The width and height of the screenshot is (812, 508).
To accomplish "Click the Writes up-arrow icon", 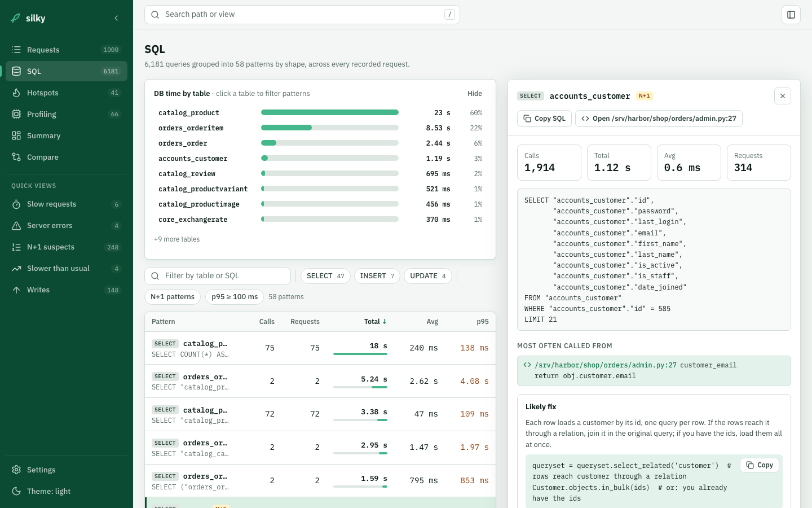I will [16, 290].
